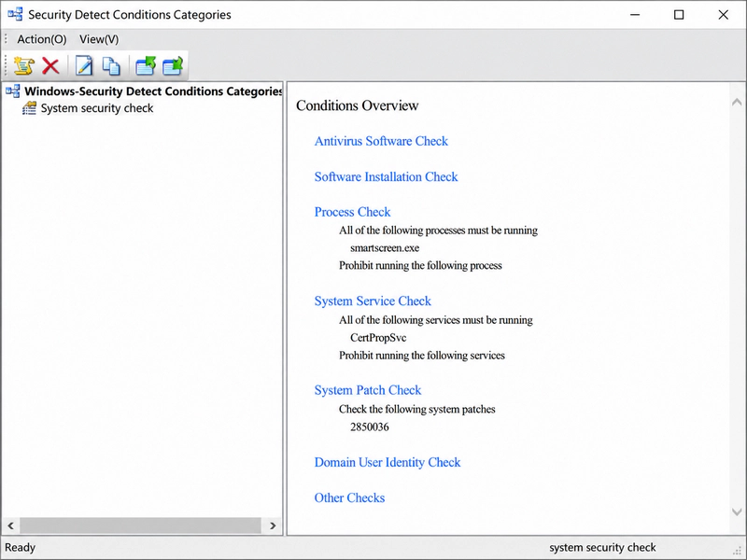Click the icon next to System security check

[x=29, y=108]
